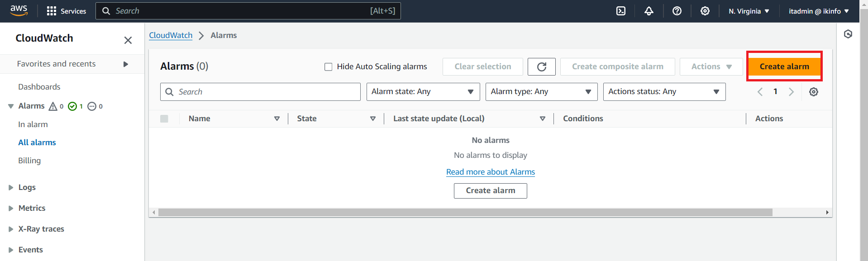Open the Actions status filter dropdown
The height and width of the screenshot is (261, 868).
pos(664,91)
